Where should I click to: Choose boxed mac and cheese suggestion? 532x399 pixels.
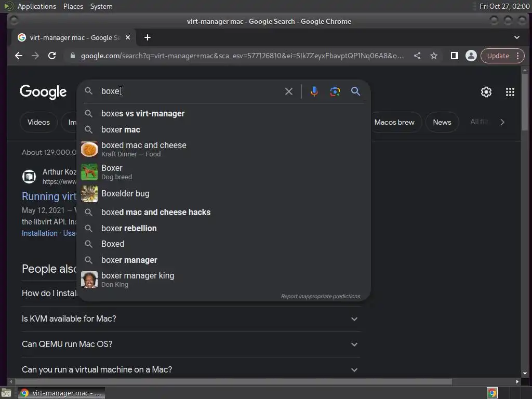(x=224, y=149)
